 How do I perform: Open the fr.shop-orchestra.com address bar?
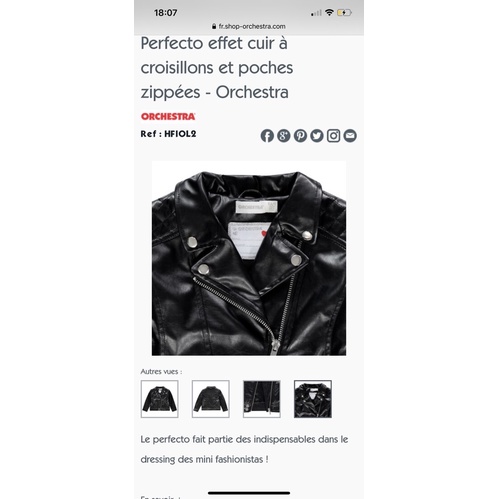(x=249, y=26)
